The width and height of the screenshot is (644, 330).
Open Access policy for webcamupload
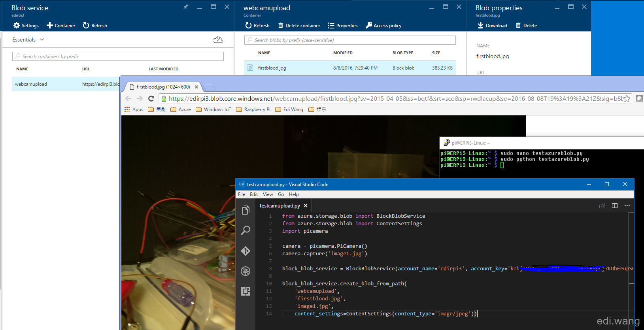pos(383,26)
